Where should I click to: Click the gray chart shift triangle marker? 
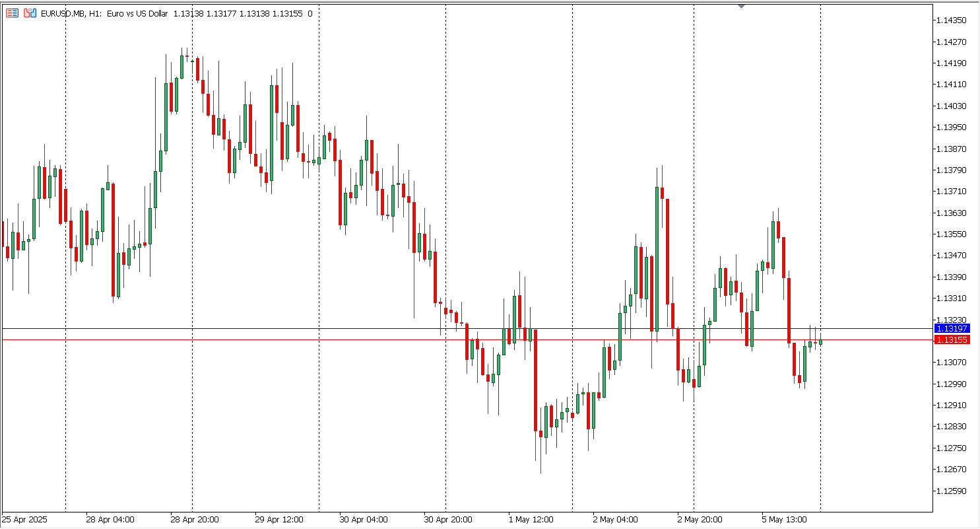tap(741, 7)
